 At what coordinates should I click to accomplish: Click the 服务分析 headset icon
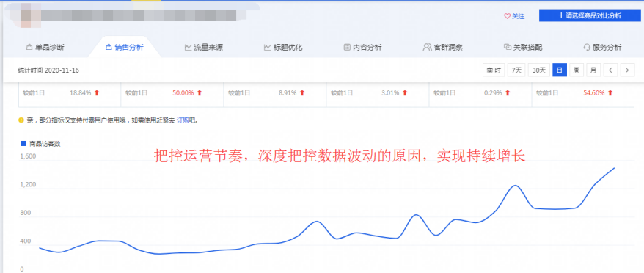tap(587, 47)
